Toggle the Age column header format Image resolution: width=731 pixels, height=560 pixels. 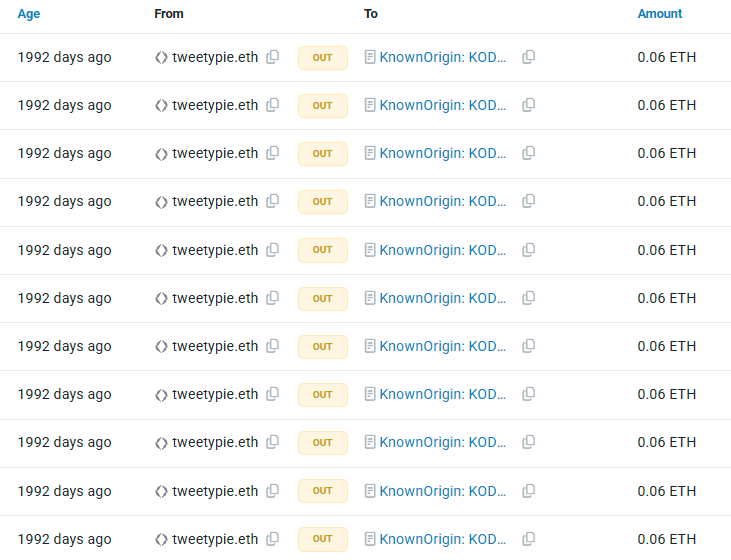tap(29, 14)
